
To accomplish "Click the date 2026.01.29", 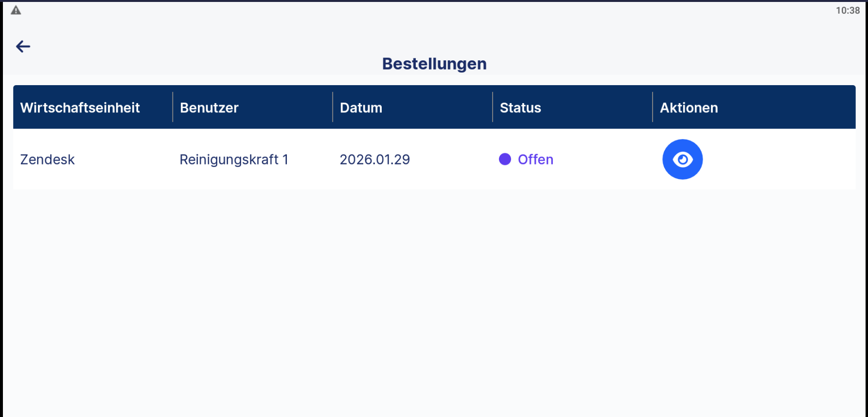I will pos(374,160).
